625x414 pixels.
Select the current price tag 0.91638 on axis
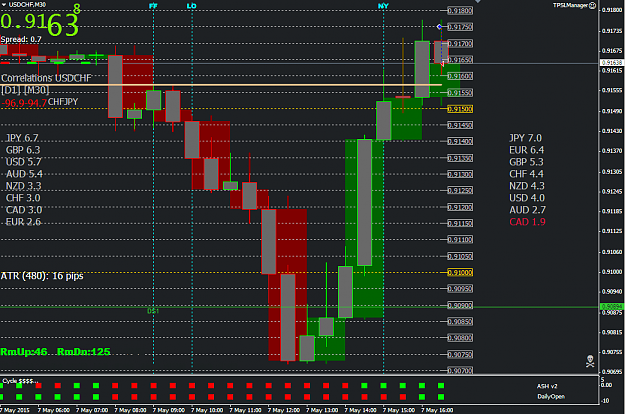[x=612, y=63]
